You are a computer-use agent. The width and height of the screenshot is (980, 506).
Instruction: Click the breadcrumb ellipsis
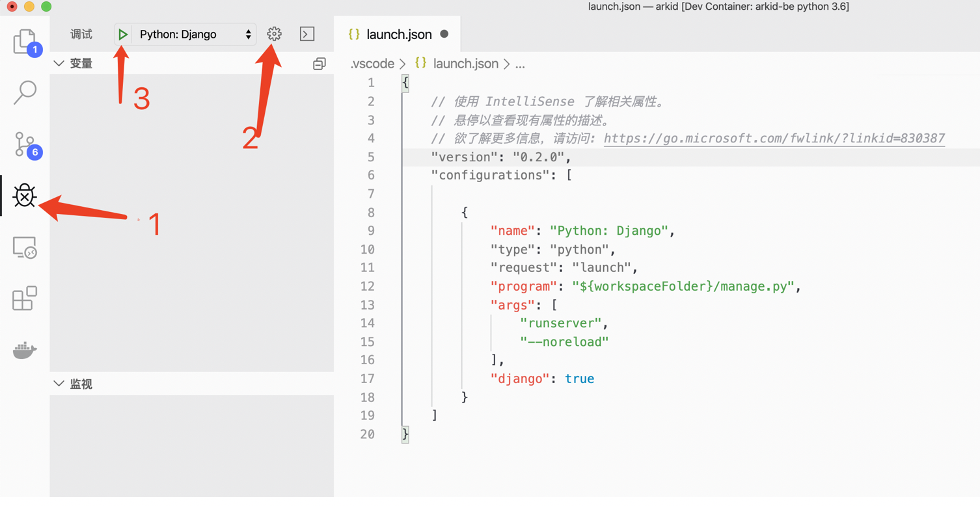pos(520,64)
